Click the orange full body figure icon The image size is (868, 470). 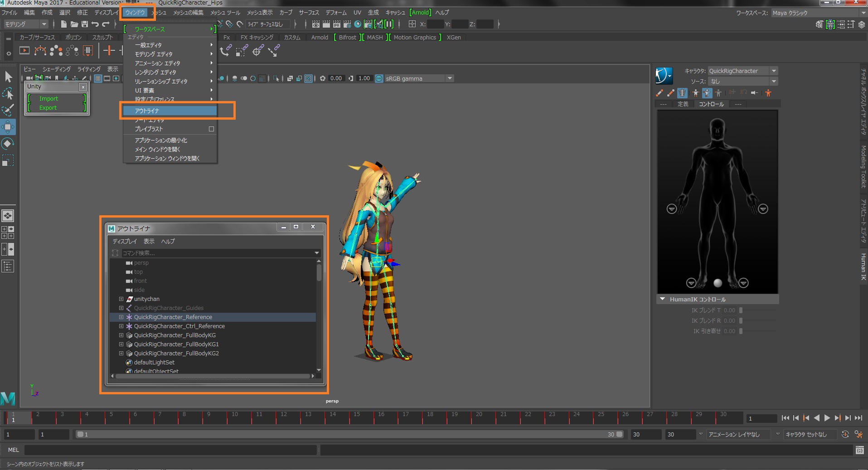click(768, 93)
